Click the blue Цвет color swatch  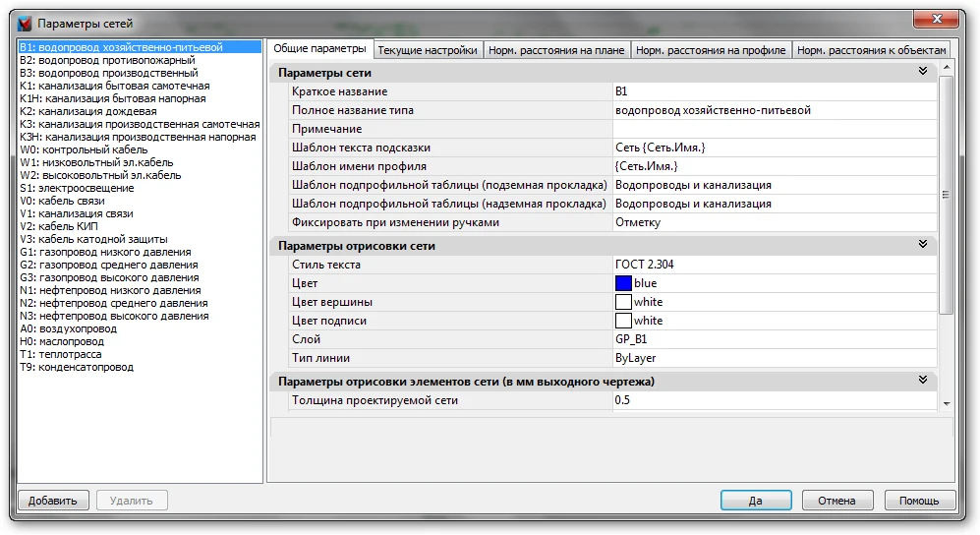point(622,283)
